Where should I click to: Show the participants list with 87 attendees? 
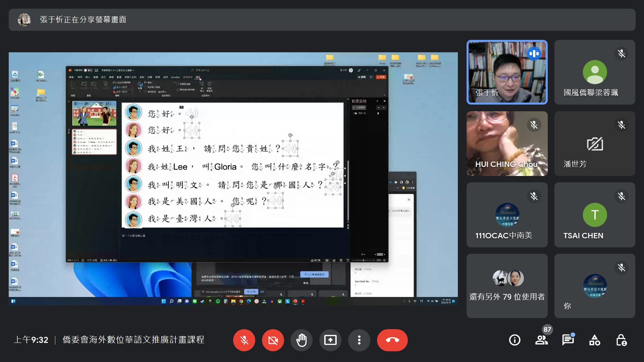pyautogui.click(x=541, y=340)
